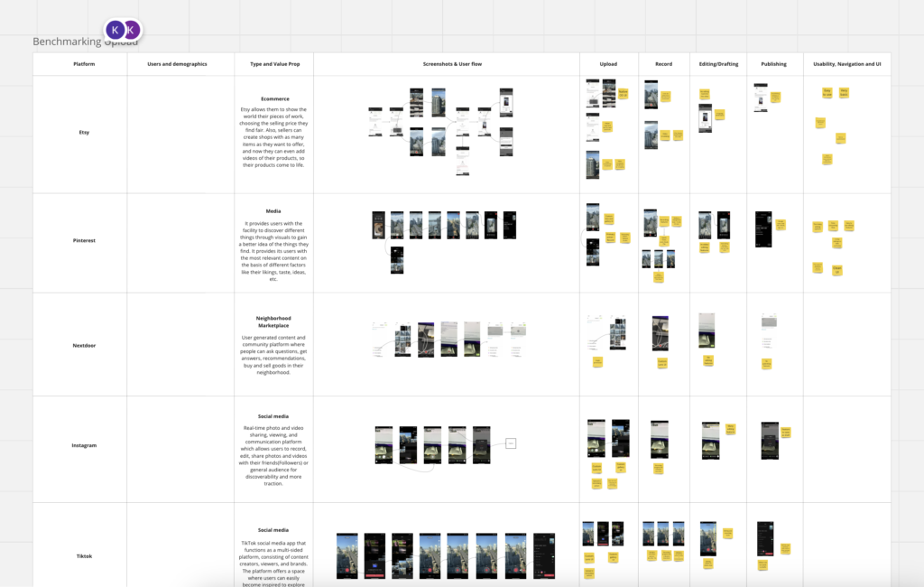Screen dimensions: 924x587
Task: Select the Screenshots & User flow header
Action: click(446, 64)
